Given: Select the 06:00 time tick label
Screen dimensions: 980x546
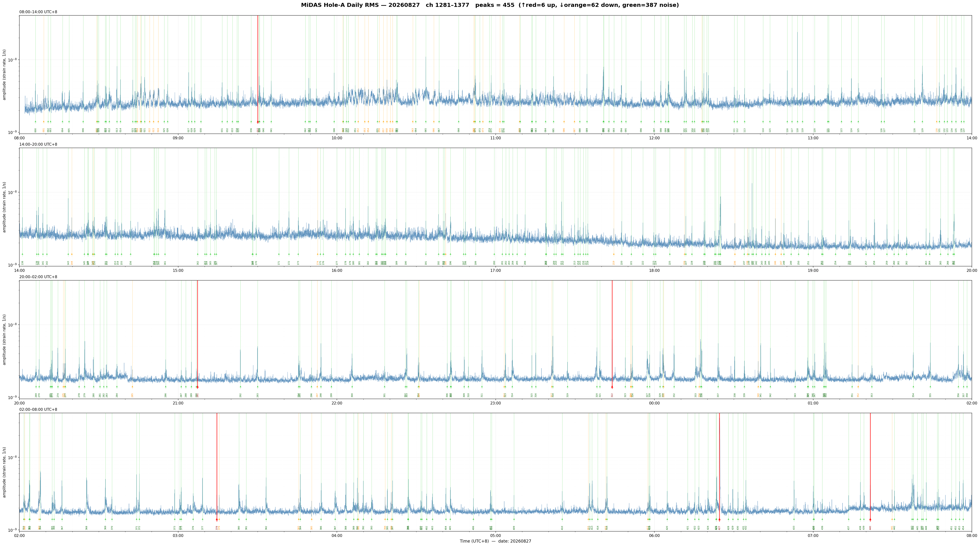Looking at the screenshot, I should (x=654, y=536).
